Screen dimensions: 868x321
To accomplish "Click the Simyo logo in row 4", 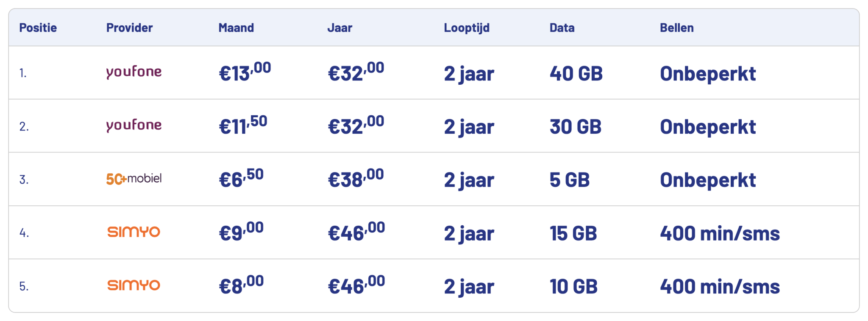I will [134, 232].
